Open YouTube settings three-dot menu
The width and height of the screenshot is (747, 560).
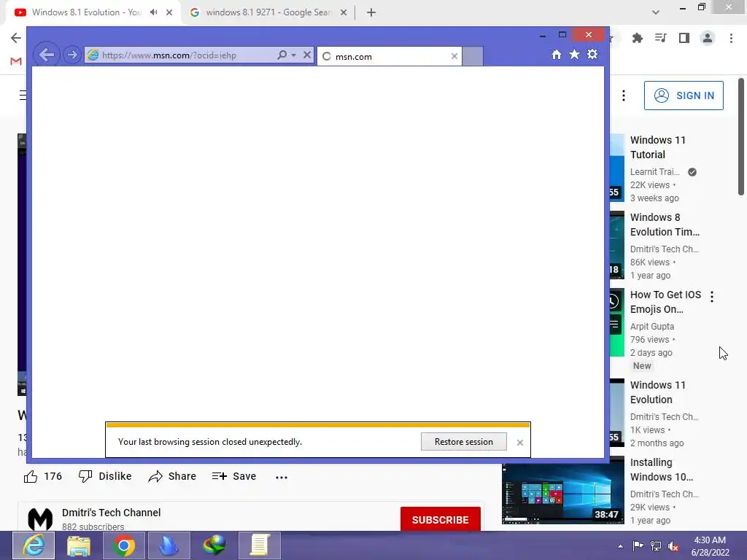pos(624,96)
